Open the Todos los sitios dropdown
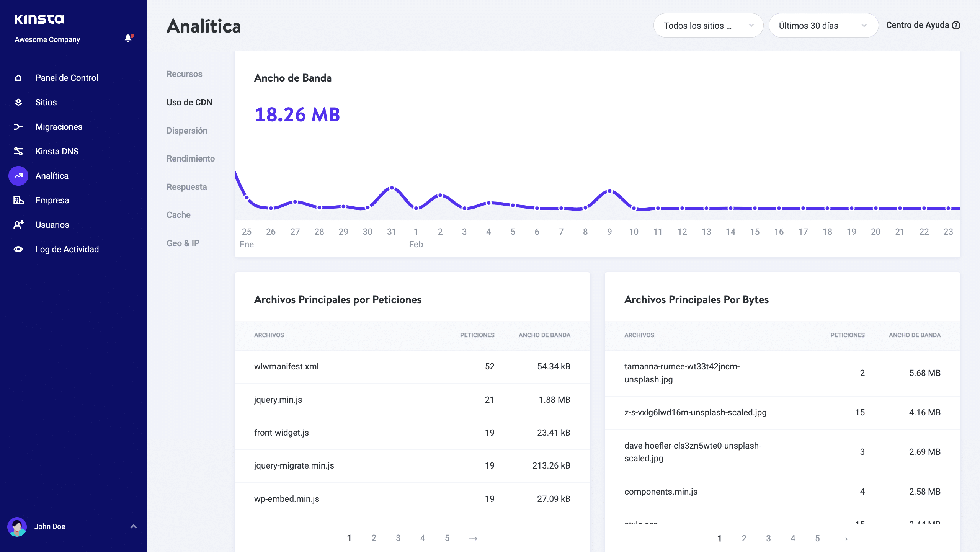Screen dimensions: 980x552 (x=708, y=26)
